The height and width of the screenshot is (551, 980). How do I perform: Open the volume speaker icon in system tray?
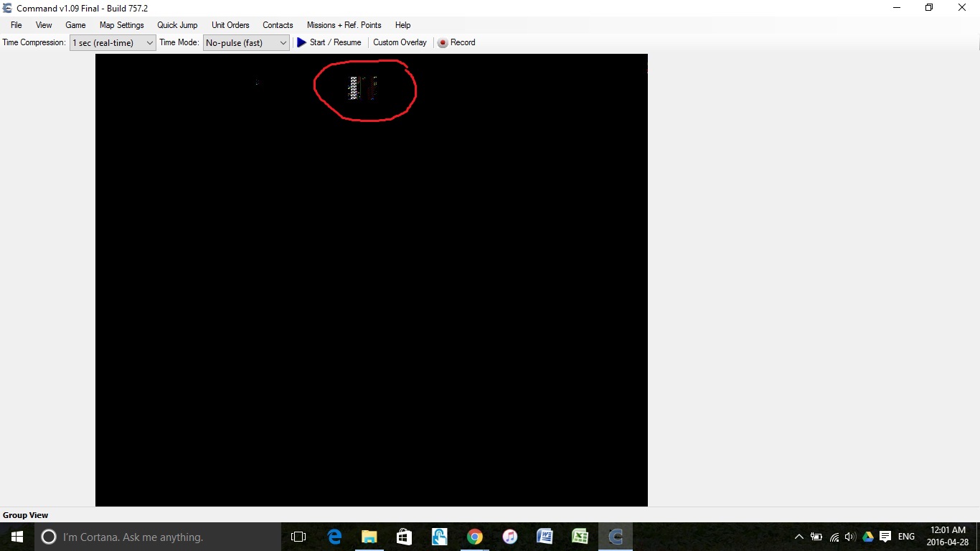tap(850, 537)
